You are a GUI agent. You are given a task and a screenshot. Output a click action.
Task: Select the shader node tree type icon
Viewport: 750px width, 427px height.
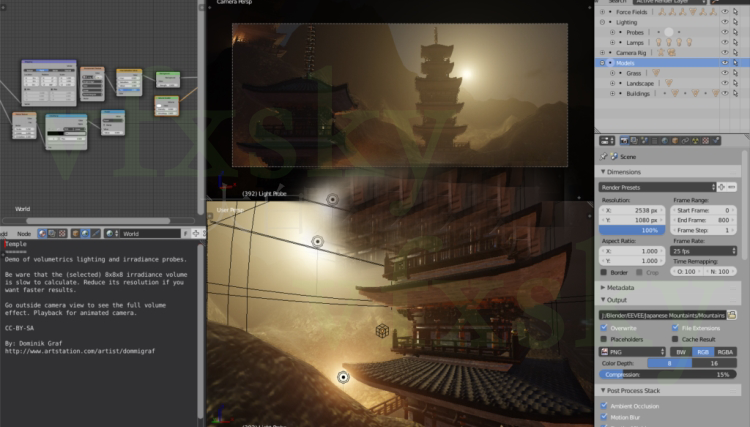pos(42,233)
